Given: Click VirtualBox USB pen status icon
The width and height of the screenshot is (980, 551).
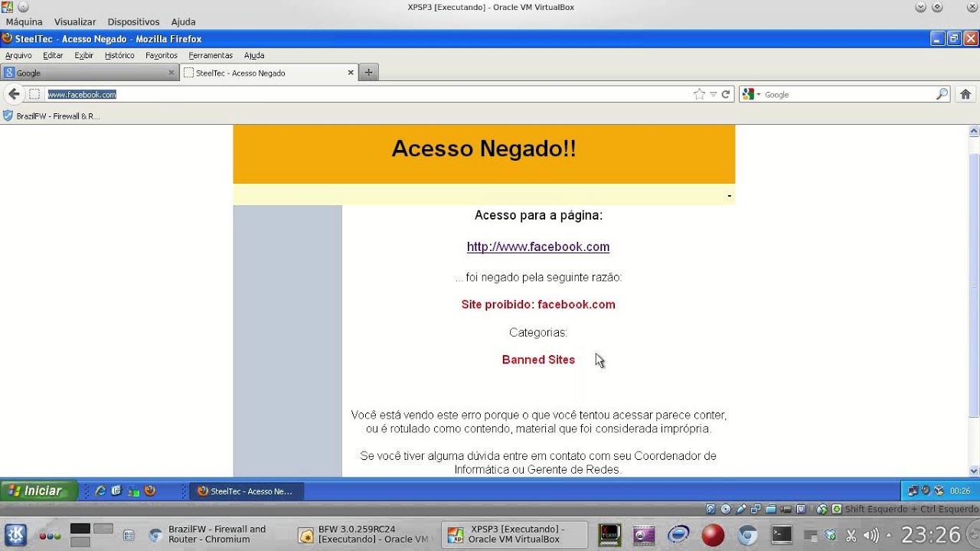Looking at the screenshot, I should [740, 509].
